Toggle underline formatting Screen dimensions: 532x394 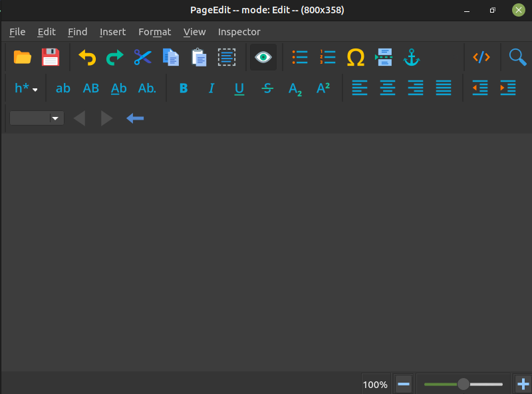point(239,88)
